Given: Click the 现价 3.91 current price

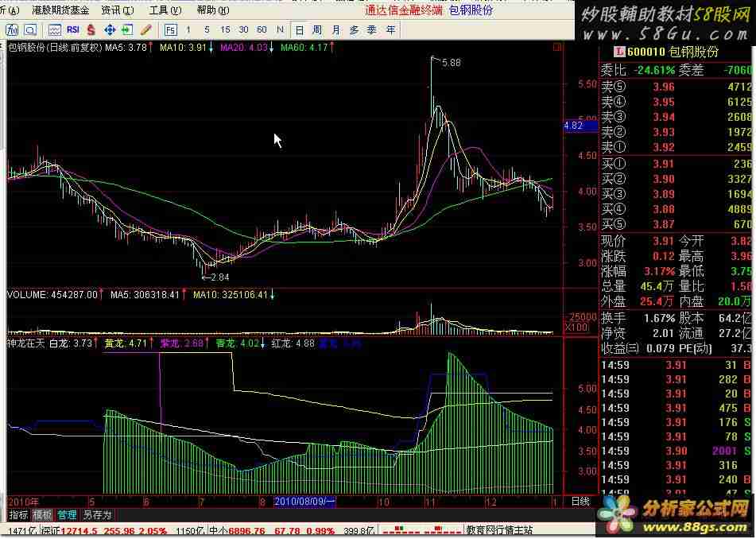Looking at the screenshot, I should point(664,241).
